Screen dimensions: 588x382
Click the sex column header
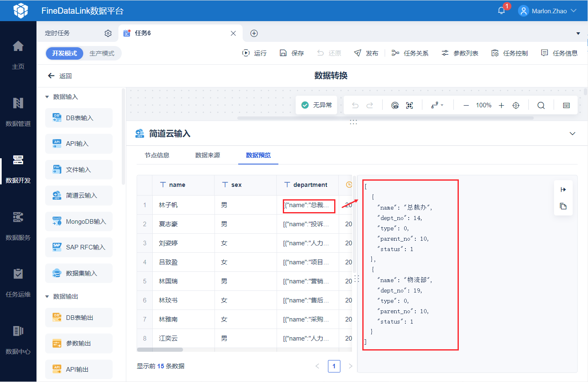(246, 185)
